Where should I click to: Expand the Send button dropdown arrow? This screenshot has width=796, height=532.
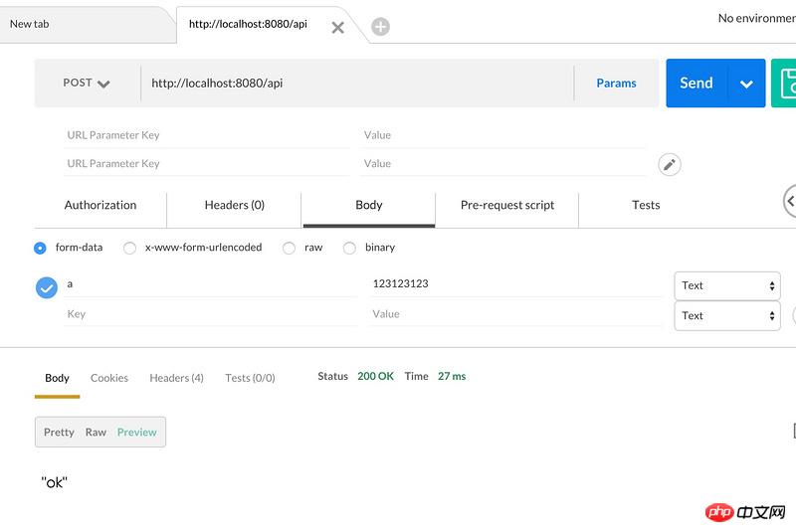point(746,84)
